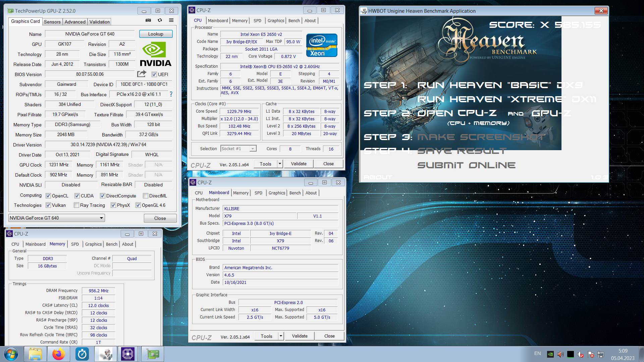Screen dimensions: 644x362
Task: Click the NVIDIA logo in GPU-Z
Action: tap(155, 54)
